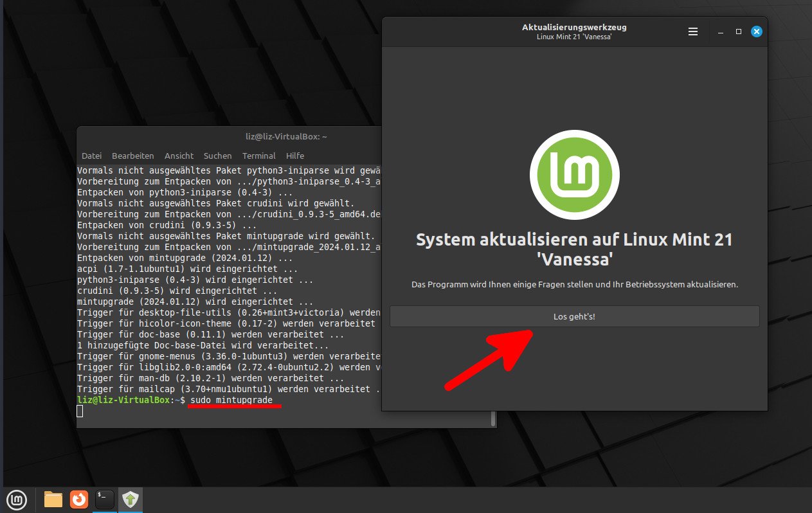Click the Linux Mint logo in the upgrade window

574,174
